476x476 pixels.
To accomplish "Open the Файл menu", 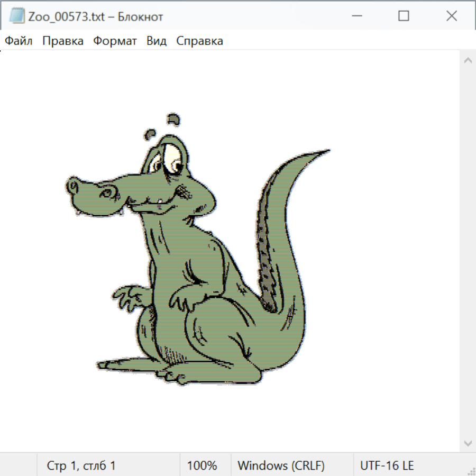I will pos(19,41).
